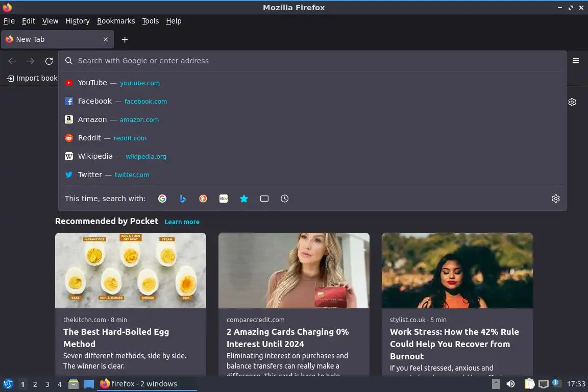The image size is (588, 392).
Task: Search bookmarks using the star icon
Action: click(x=244, y=199)
